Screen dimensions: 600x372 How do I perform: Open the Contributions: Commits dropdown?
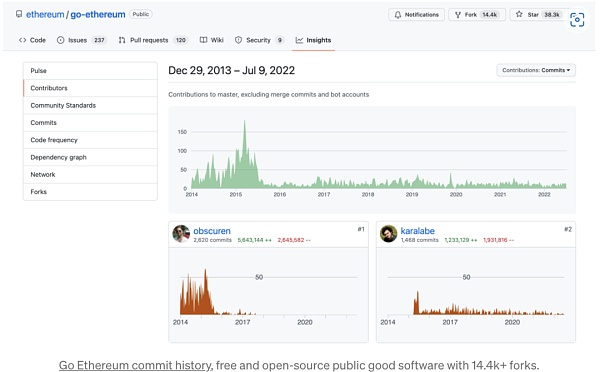click(x=536, y=70)
